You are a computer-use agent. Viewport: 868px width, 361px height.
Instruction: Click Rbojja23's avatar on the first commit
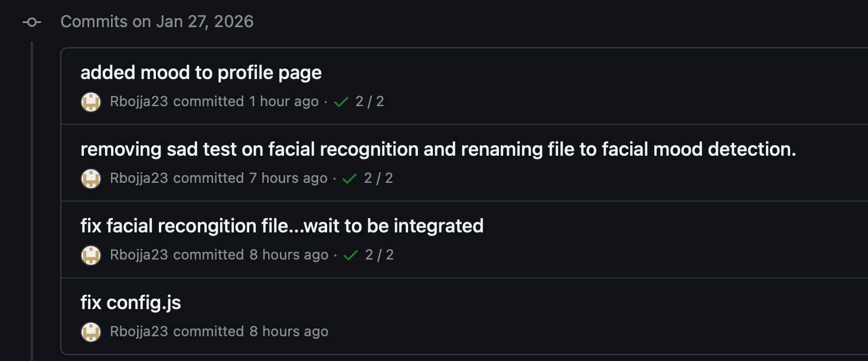[91, 101]
